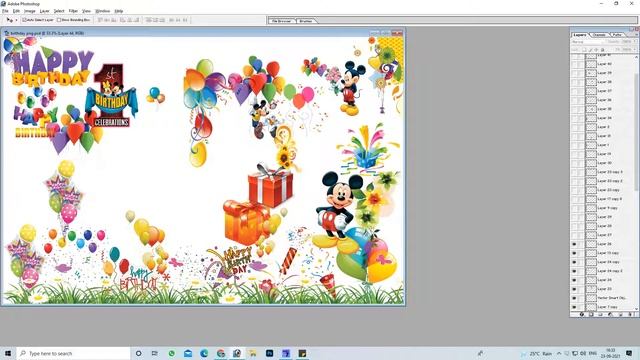Open the Windows Start menu

[x=8, y=353]
